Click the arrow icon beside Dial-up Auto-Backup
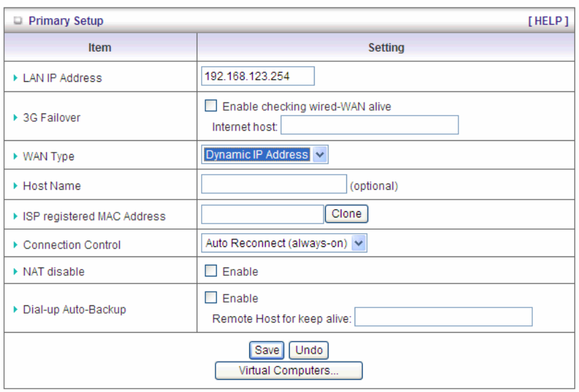Screen dimensions: 579x392 point(17,309)
